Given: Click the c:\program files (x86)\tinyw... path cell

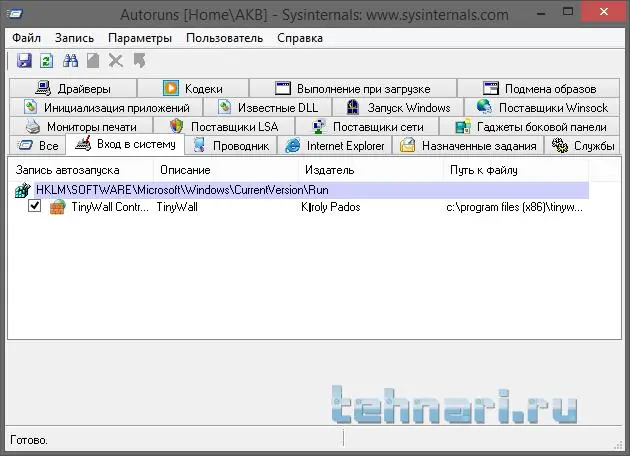Looking at the screenshot, I should point(514,207).
